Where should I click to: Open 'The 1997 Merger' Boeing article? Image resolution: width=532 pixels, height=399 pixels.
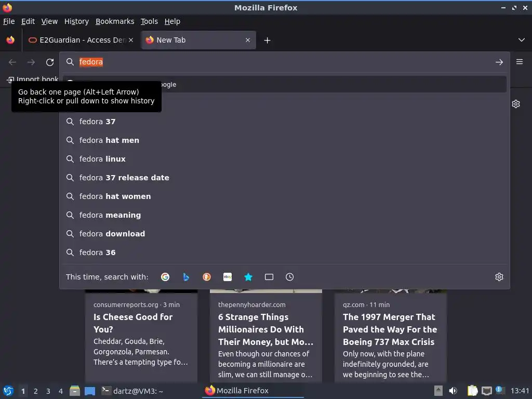pyautogui.click(x=391, y=336)
